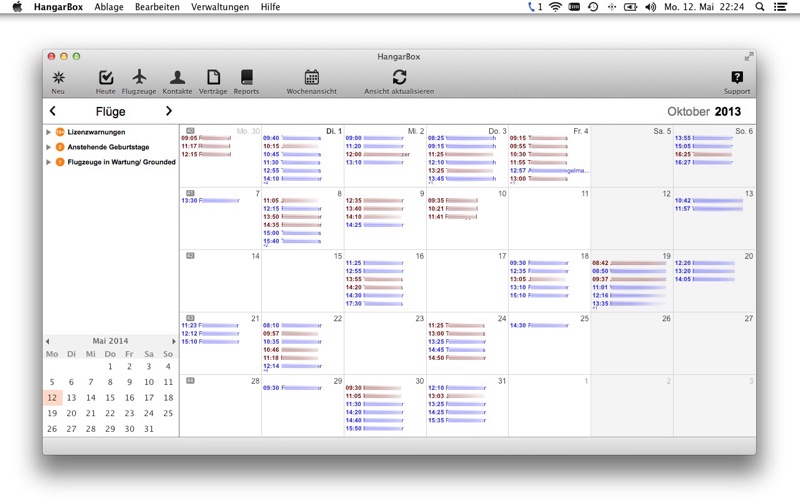Click the 09:30 flight on day 29
The height and width of the screenshot is (500, 800).
point(292,388)
